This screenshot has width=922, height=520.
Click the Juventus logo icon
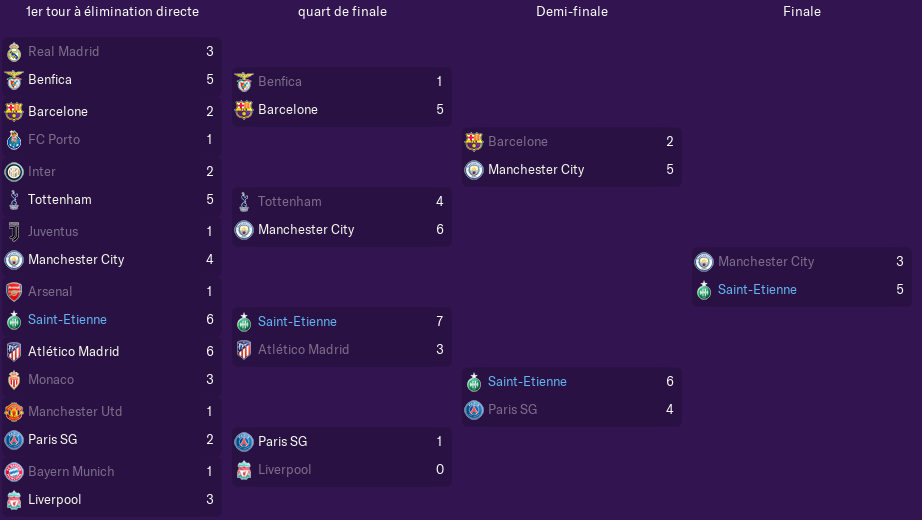14,232
